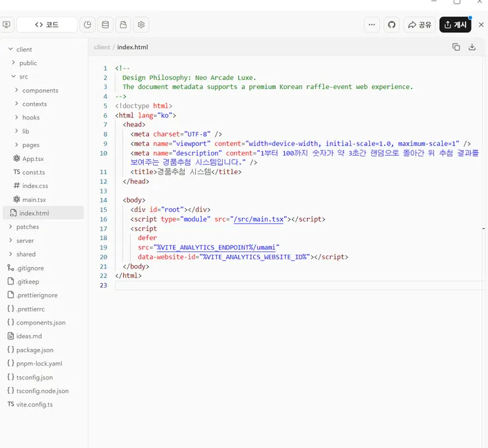Click the Design Philosophy comment line
The height and width of the screenshot is (448, 488).
(189, 77)
